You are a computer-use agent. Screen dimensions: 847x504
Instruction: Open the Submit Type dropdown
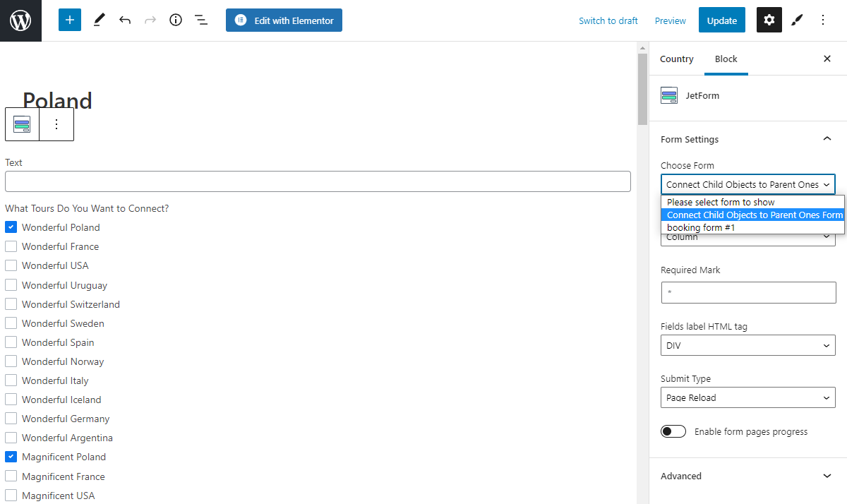pos(747,397)
